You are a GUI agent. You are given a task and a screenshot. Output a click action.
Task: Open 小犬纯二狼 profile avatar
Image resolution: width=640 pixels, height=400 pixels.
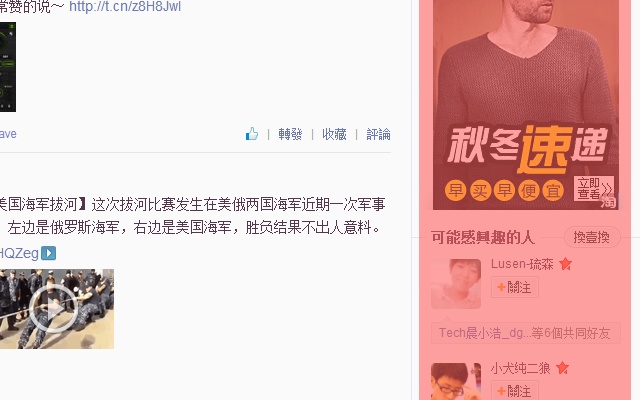[x=456, y=382]
